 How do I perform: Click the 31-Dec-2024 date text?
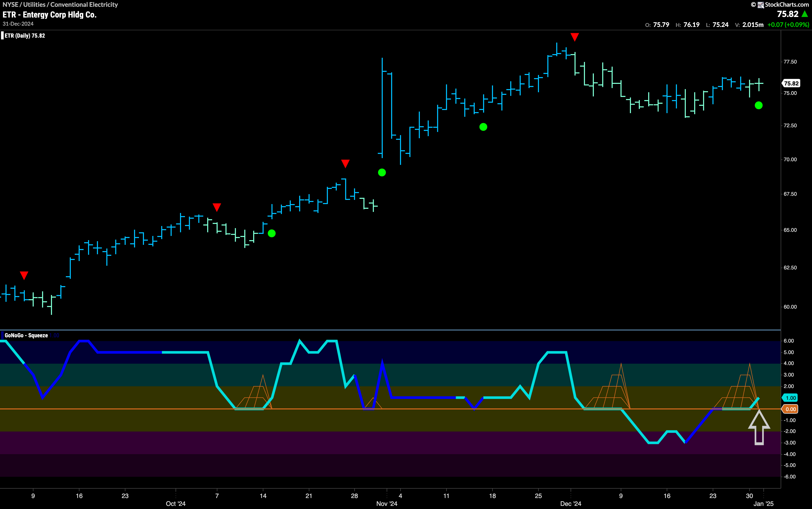click(18, 24)
